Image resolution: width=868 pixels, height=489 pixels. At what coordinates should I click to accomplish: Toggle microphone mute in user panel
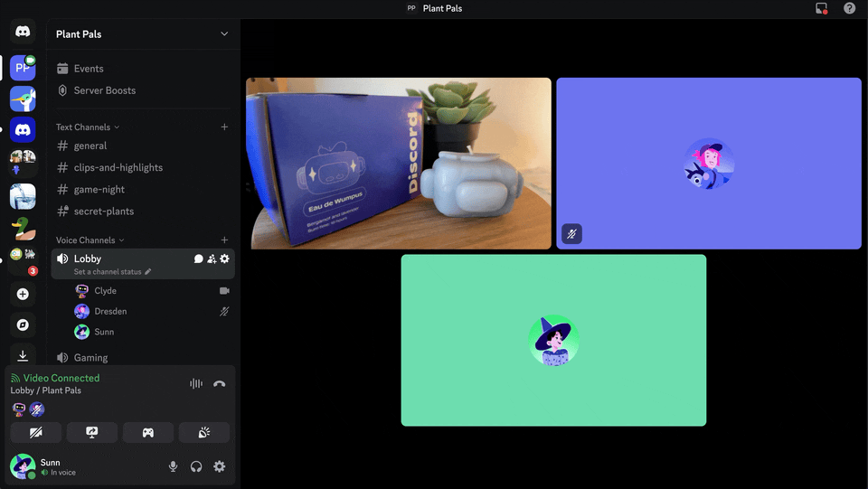(173, 466)
